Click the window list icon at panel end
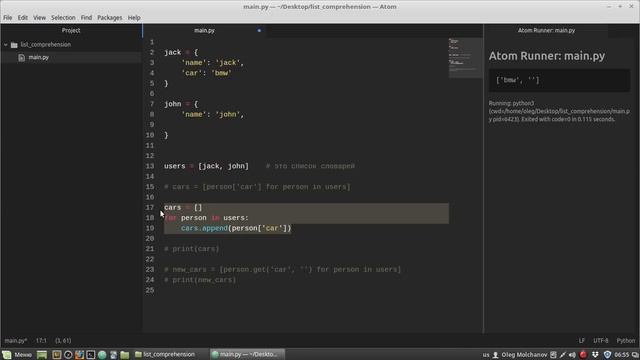The width and height of the screenshot is (640, 360). pyautogui.click(x=635, y=355)
